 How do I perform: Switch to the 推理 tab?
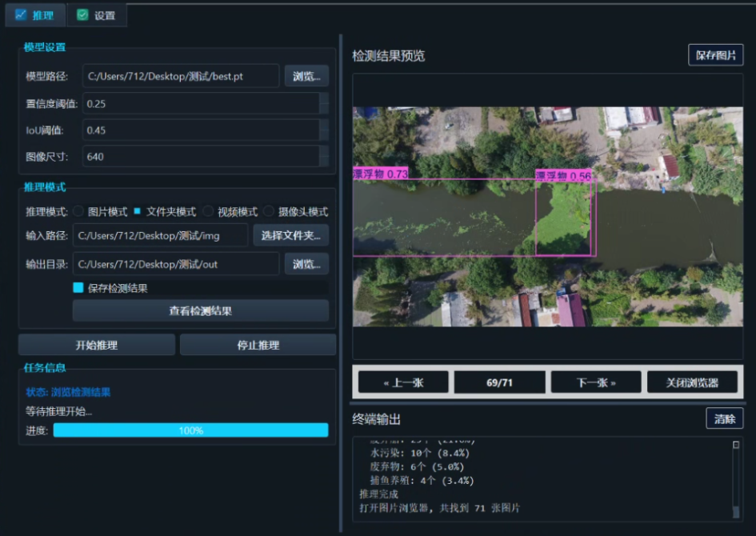[x=34, y=14]
